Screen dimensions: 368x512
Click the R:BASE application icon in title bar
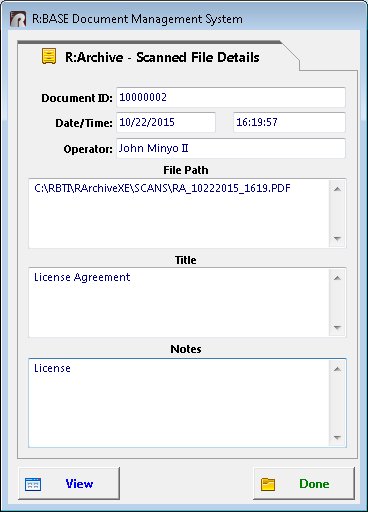[18, 19]
